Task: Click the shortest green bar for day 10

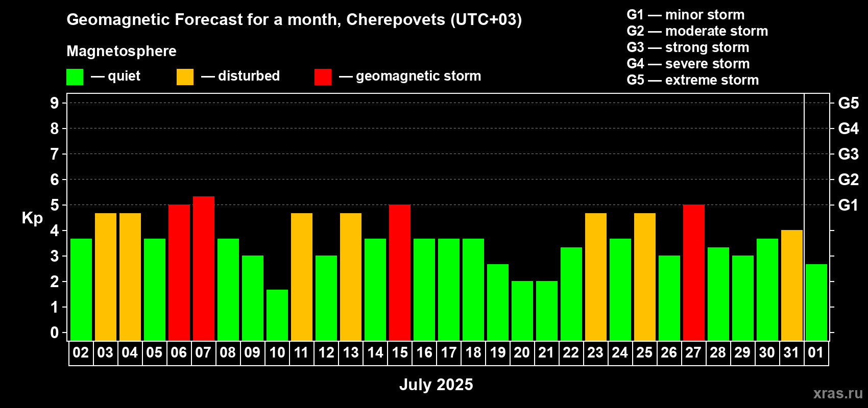Action: click(277, 315)
